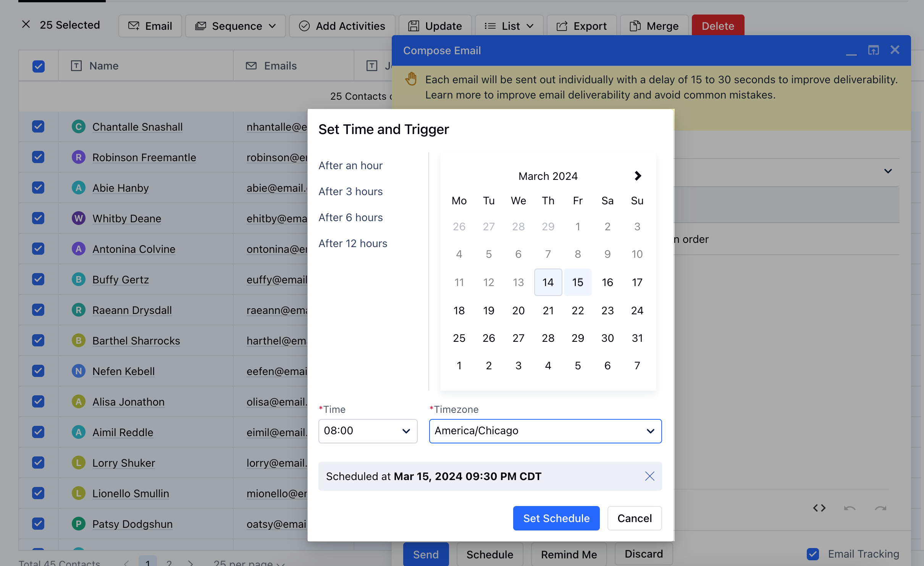Pop out the Compose Email window

tap(874, 50)
